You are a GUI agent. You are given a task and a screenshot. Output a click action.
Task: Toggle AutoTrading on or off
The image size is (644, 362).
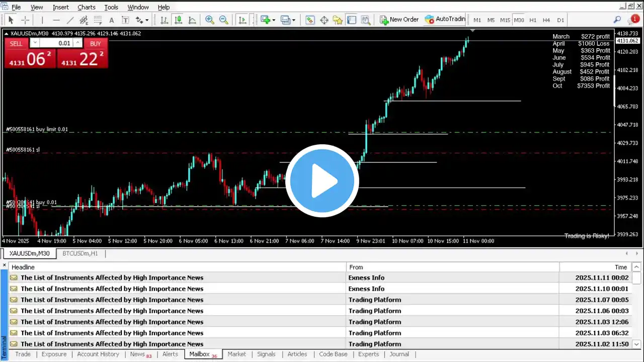click(445, 20)
